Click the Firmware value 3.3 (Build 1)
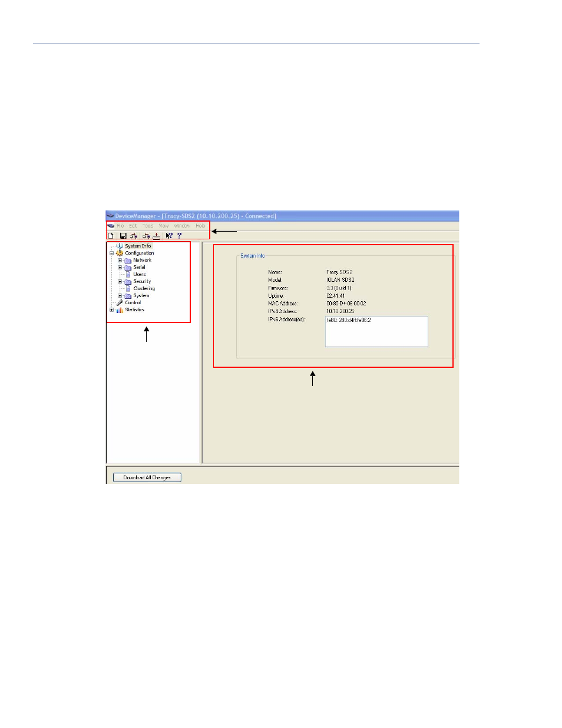 click(x=339, y=288)
